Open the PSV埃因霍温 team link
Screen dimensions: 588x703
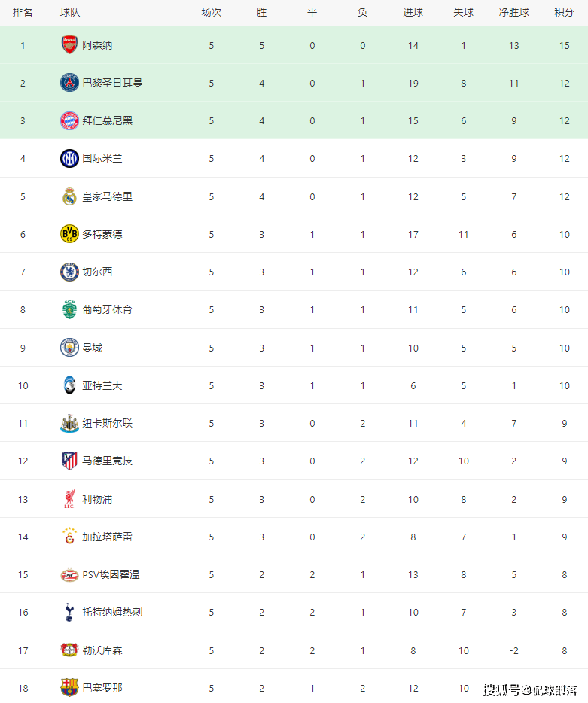[x=111, y=574]
